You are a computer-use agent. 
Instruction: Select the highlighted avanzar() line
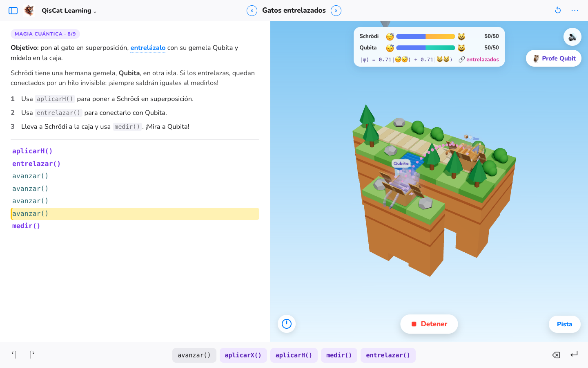(135, 214)
